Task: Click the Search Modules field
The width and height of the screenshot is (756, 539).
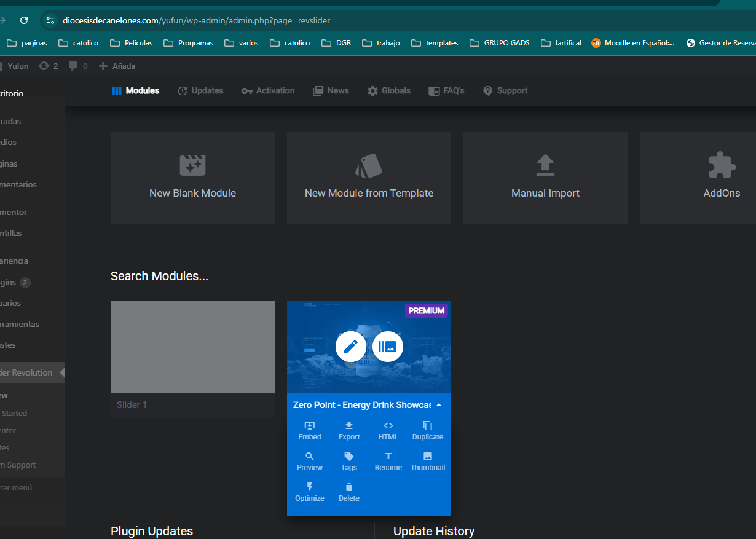Action: [x=160, y=277]
